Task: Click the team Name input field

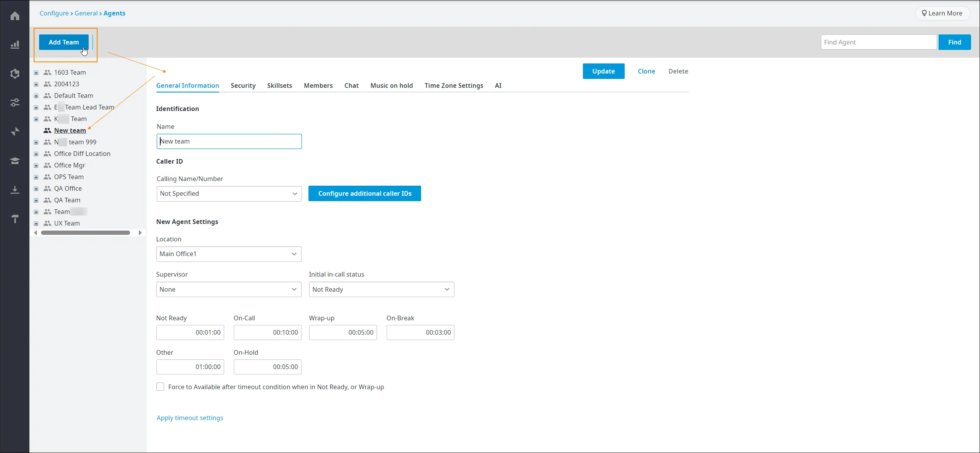Action: [x=229, y=141]
